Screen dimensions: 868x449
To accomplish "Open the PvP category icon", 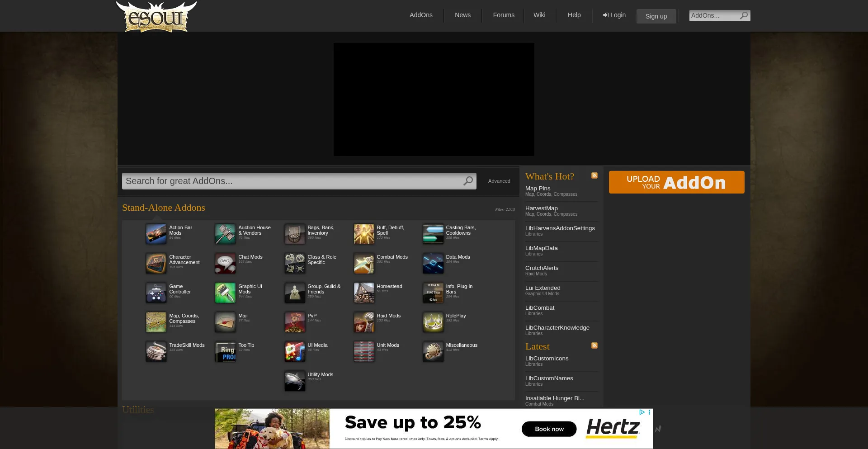I will (x=294, y=322).
